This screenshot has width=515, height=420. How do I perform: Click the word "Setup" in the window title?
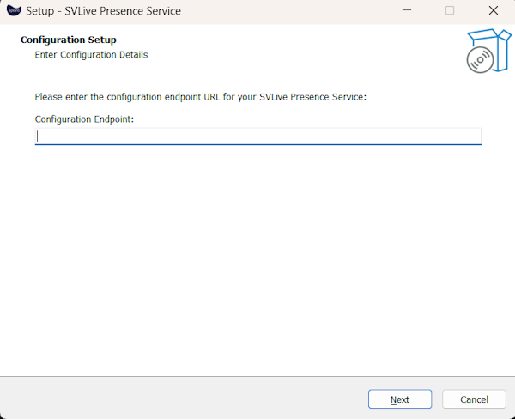click(40, 11)
